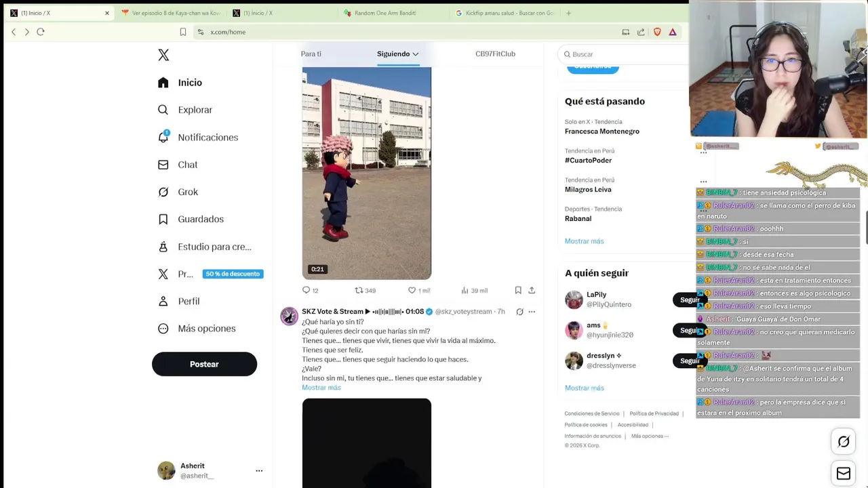Open the Guardados bookmark icon
Image resolution: width=868 pixels, height=488 pixels.
[163, 219]
